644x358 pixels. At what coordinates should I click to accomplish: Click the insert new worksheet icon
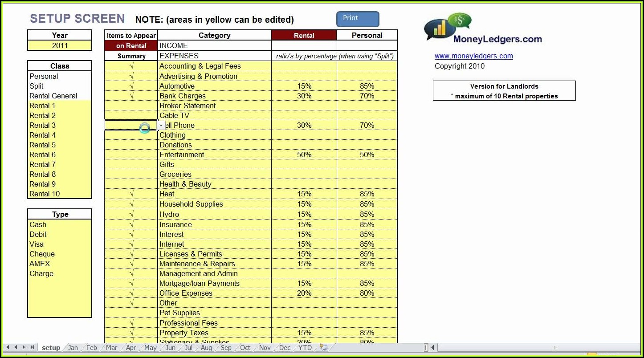324,347
